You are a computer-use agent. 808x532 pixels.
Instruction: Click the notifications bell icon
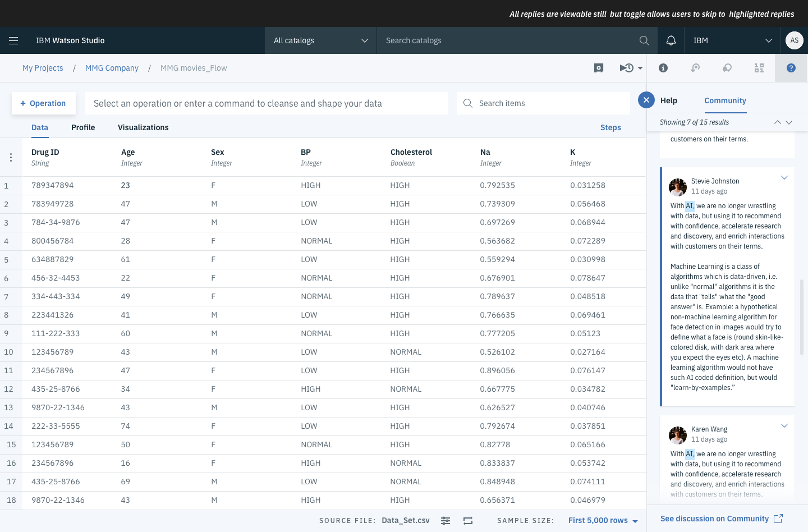pyautogui.click(x=671, y=40)
